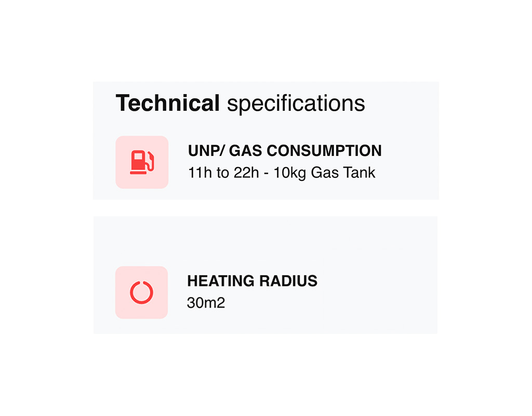Click the bold word 'Technical'
The height and width of the screenshot is (416, 532).
click(x=168, y=103)
